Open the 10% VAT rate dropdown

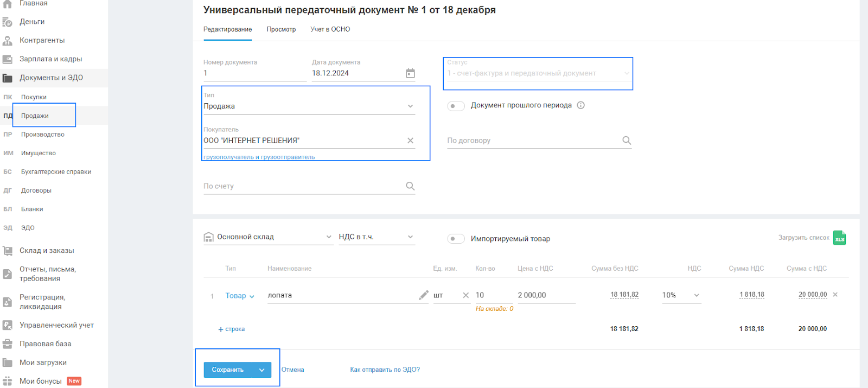point(697,295)
